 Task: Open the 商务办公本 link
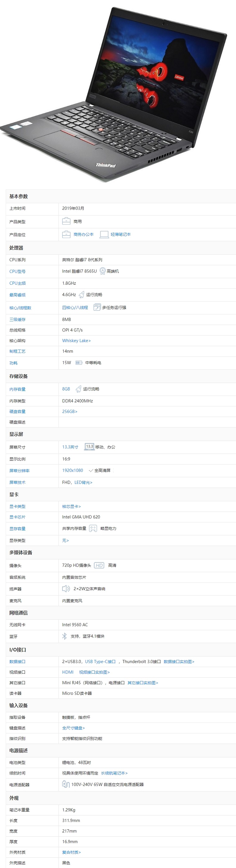tap(84, 235)
